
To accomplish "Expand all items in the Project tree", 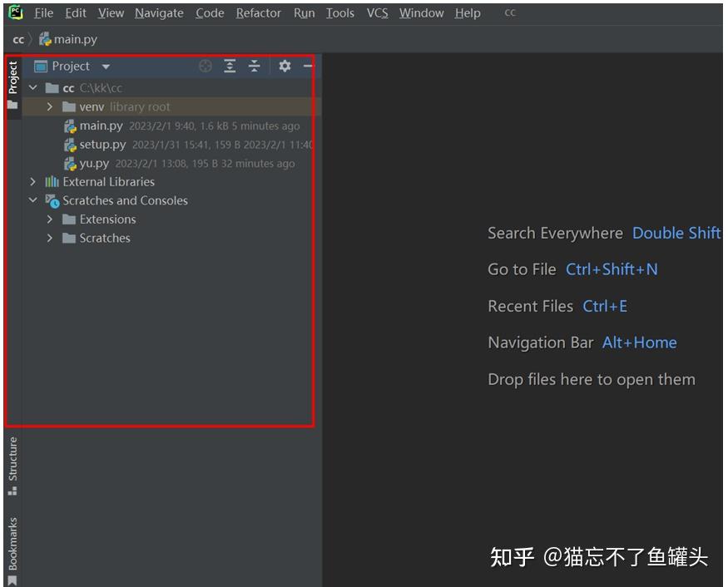I will (x=230, y=66).
